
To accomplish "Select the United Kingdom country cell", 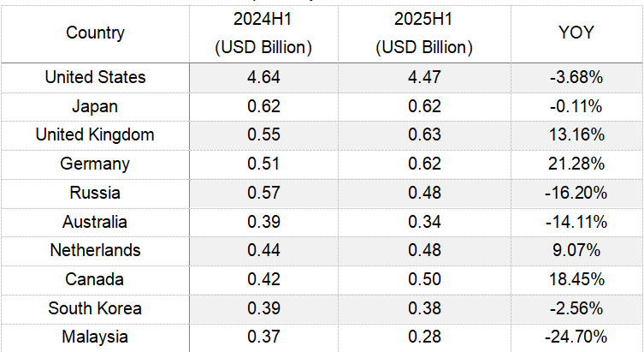I will pyautogui.click(x=95, y=135).
